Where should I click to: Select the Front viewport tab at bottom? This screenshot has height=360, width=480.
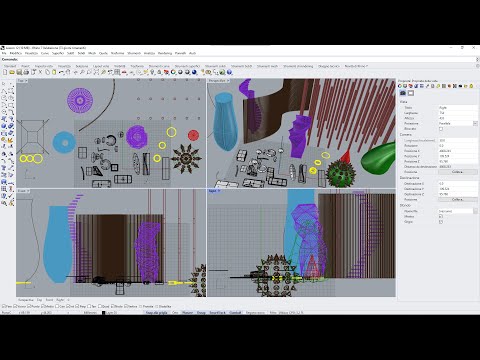(49, 300)
